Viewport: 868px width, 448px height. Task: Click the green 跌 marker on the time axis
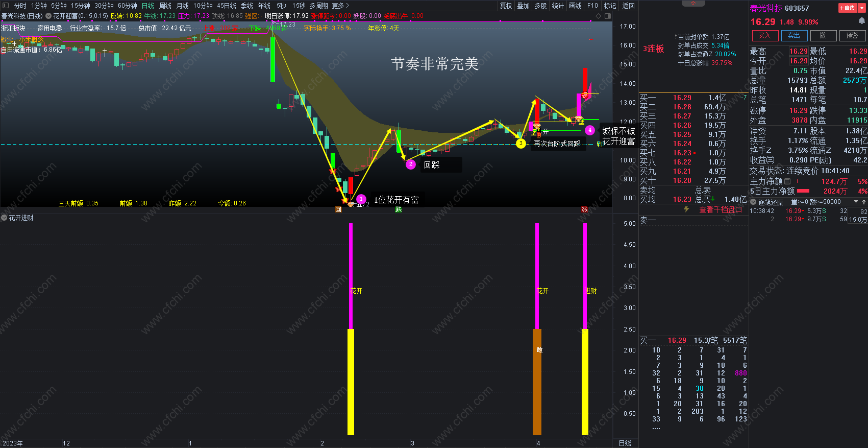pos(399,209)
